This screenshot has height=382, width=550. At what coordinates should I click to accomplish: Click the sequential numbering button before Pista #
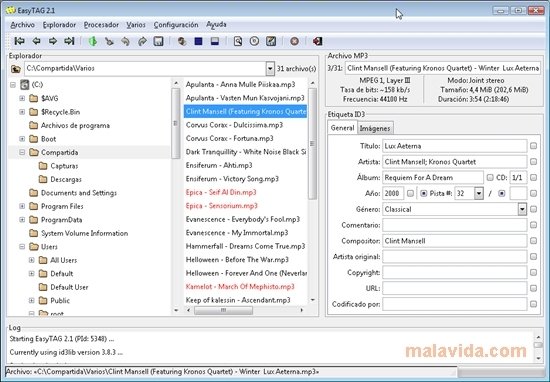423,193
